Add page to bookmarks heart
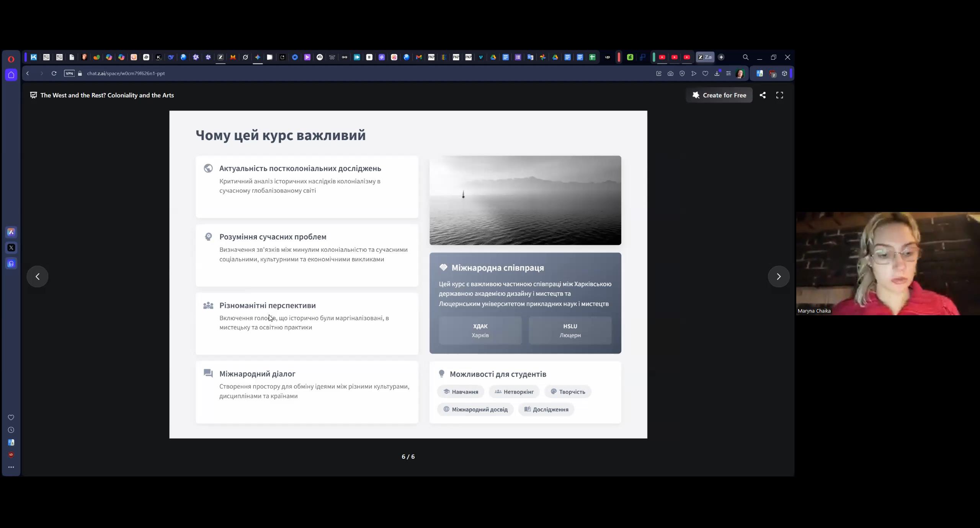980x528 pixels. coord(705,73)
